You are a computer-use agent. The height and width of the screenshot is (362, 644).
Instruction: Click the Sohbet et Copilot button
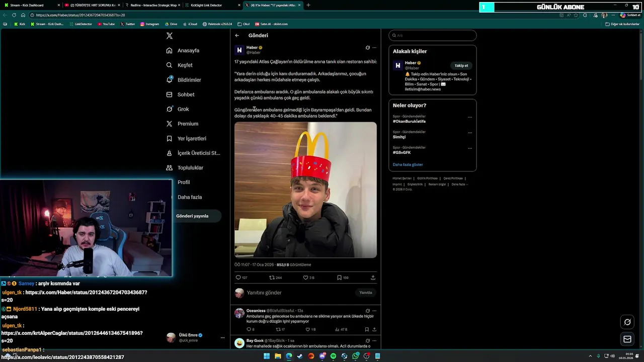630,15
